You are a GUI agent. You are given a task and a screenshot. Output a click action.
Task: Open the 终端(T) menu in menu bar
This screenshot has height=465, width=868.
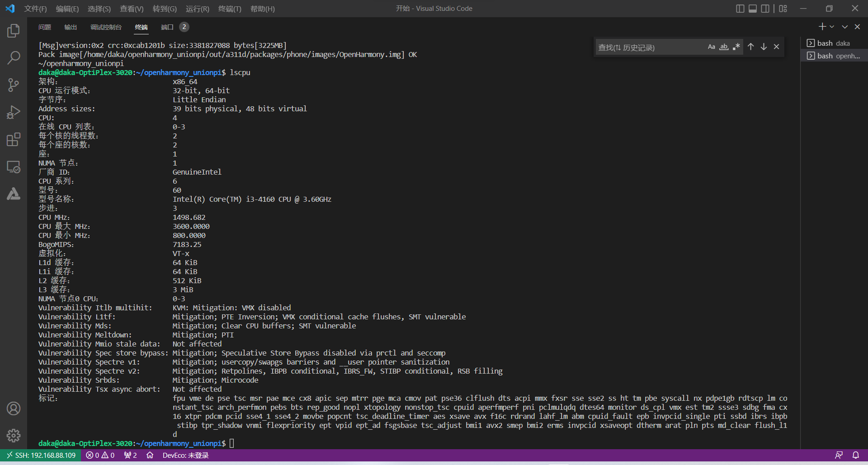230,9
